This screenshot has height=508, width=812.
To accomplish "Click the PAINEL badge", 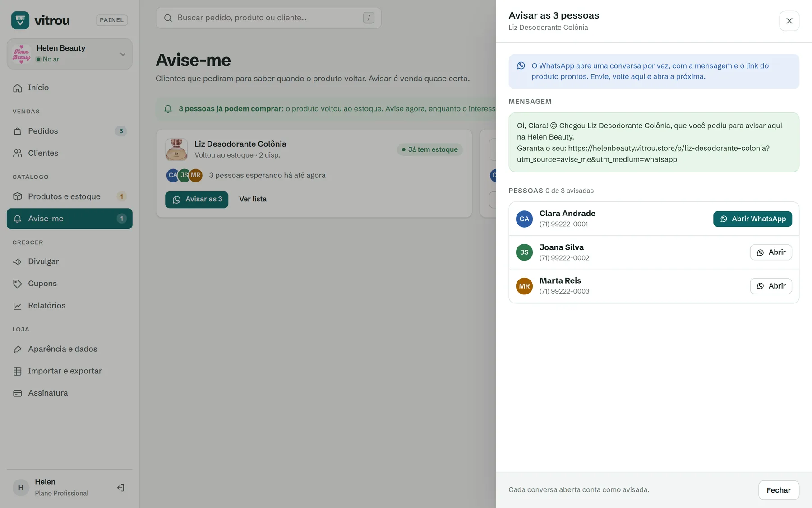I will (112, 20).
